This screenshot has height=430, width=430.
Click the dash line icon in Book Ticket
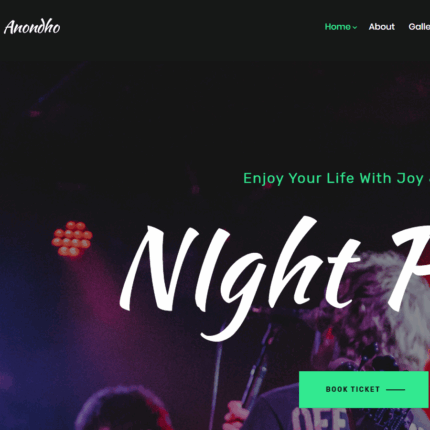click(395, 389)
